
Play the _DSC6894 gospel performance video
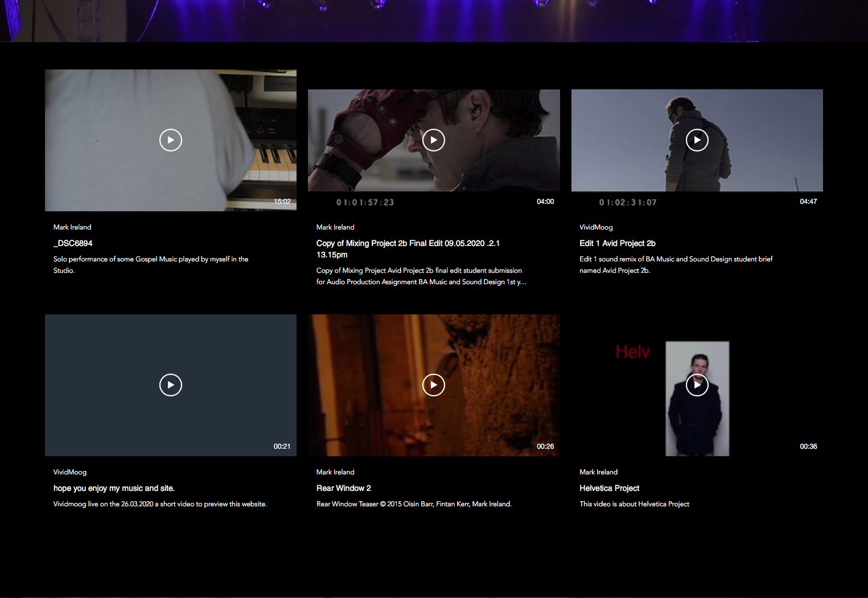point(171,140)
